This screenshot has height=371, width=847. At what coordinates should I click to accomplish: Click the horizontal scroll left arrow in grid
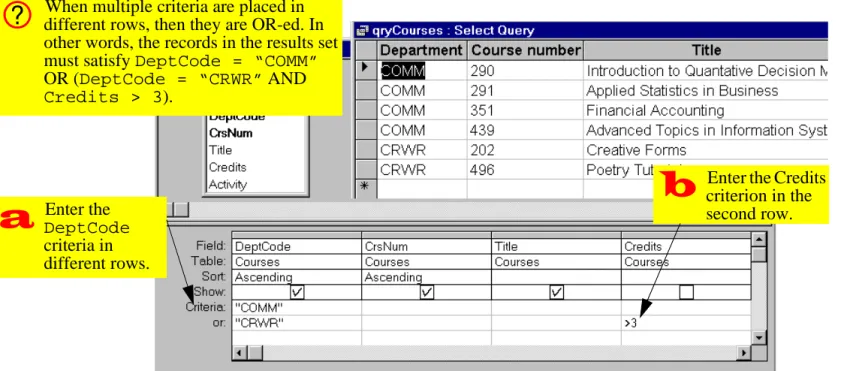(x=239, y=353)
